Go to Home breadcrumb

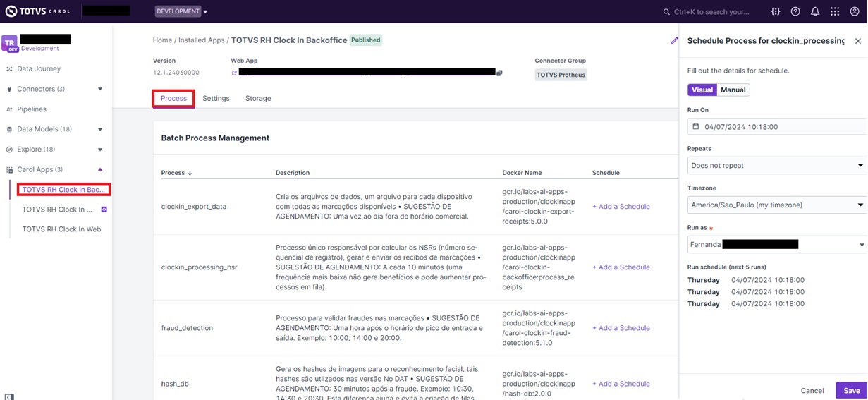(162, 40)
